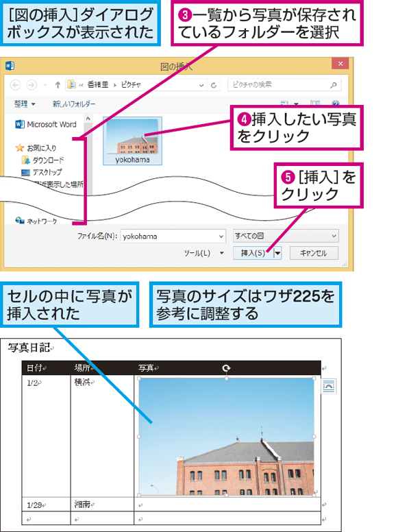Expand the ファイル名 dropdown arrow
The width and height of the screenshot is (411, 532).
click(221, 236)
